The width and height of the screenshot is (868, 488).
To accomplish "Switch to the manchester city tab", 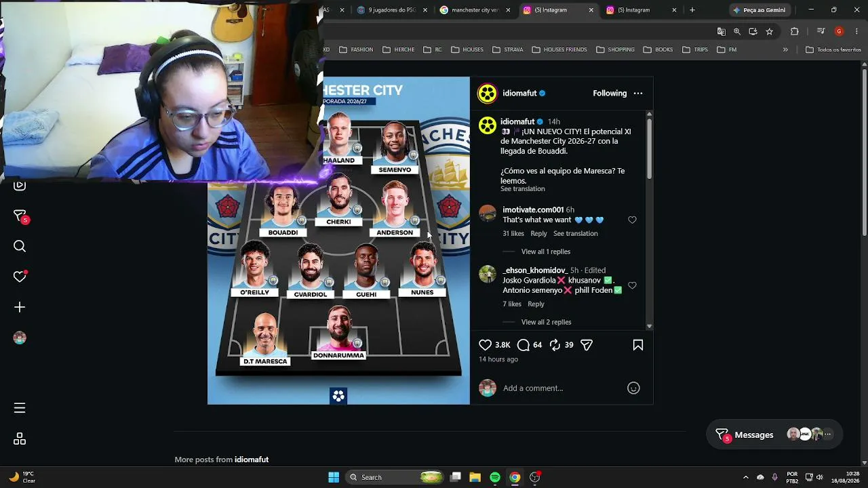I will click(475, 10).
